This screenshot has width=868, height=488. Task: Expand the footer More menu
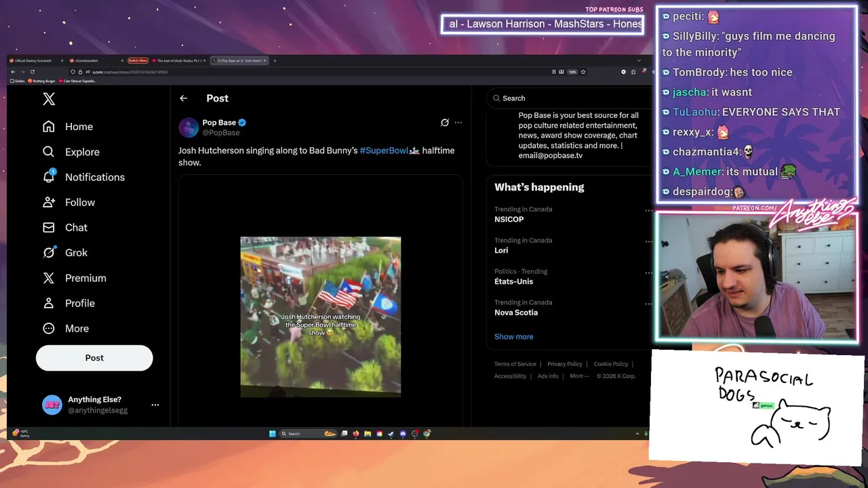(579, 376)
